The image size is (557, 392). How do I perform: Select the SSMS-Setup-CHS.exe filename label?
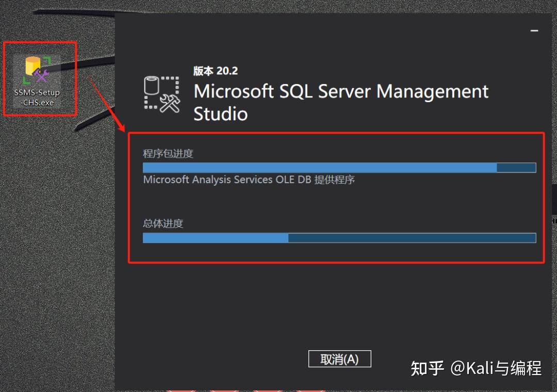[38, 97]
